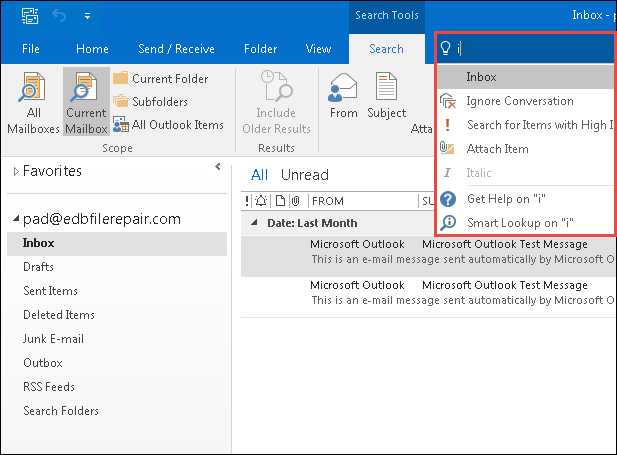Show All messages filter
The width and height of the screenshot is (617, 455).
click(x=259, y=175)
